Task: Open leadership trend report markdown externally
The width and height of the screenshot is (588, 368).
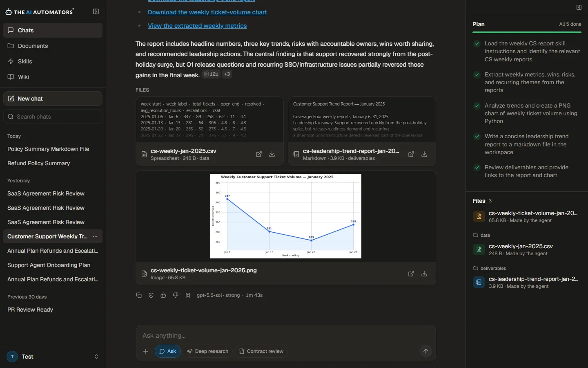Action: pyautogui.click(x=411, y=154)
